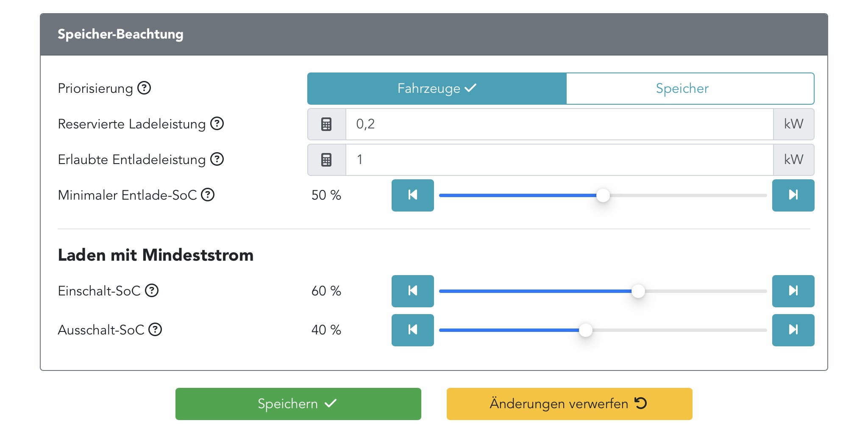868x426 pixels.
Task: Open Ausschalt-SoC help icon
Action: (x=156, y=330)
